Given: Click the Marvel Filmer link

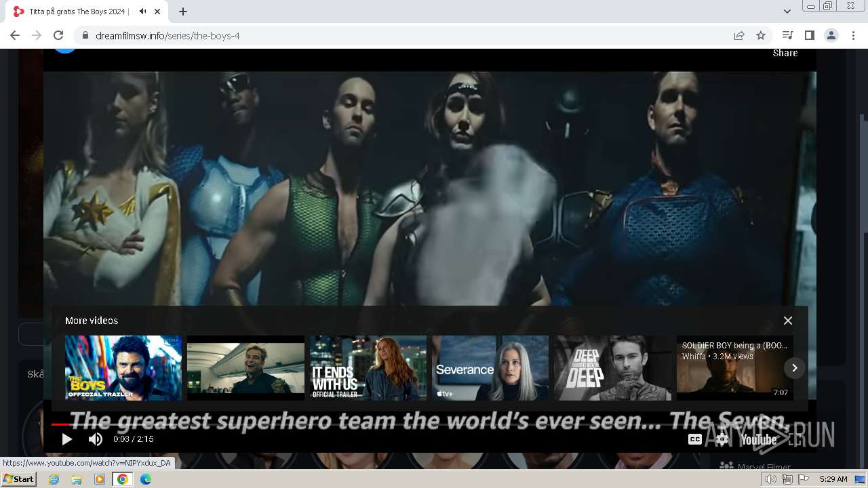Looking at the screenshot, I should 764,467.
